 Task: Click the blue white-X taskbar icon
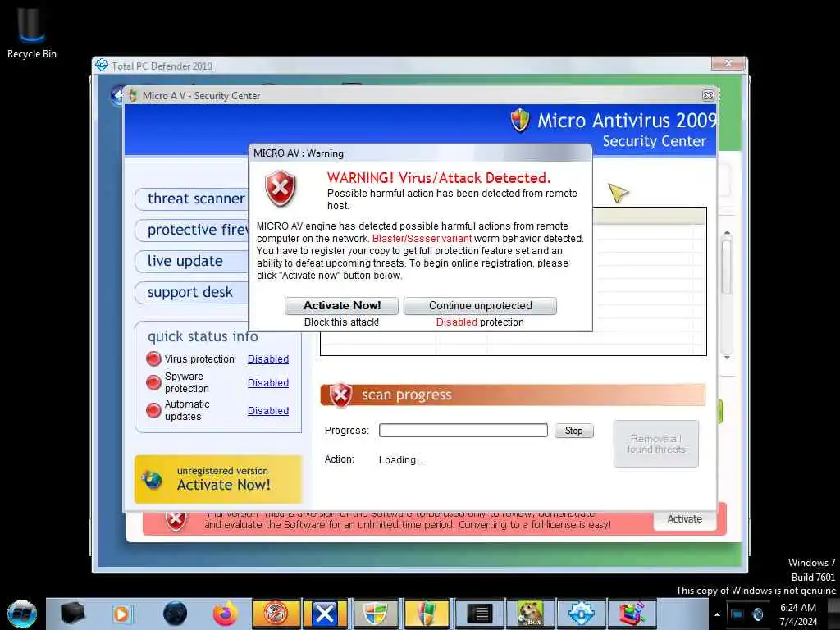click(x=325, y=614)
